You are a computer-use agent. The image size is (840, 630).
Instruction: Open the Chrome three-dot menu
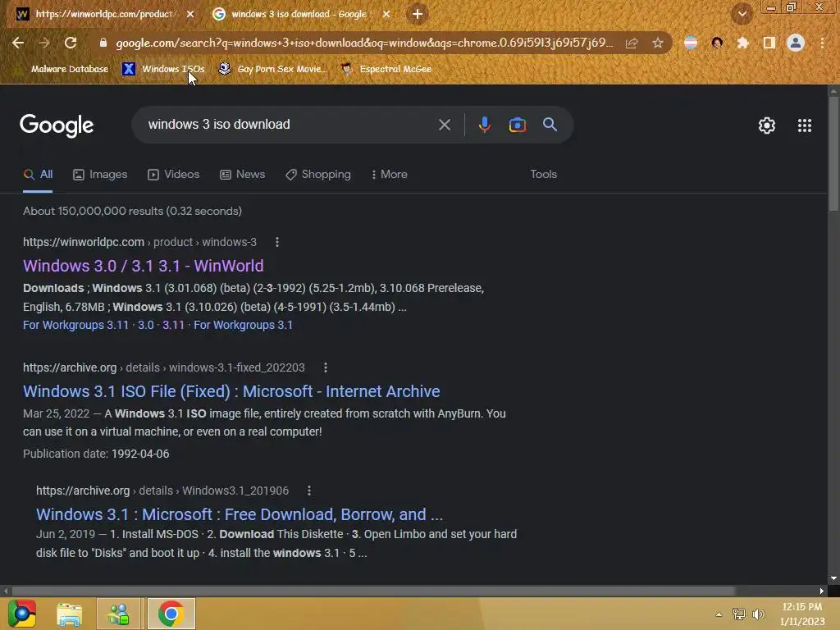point(822,43)
